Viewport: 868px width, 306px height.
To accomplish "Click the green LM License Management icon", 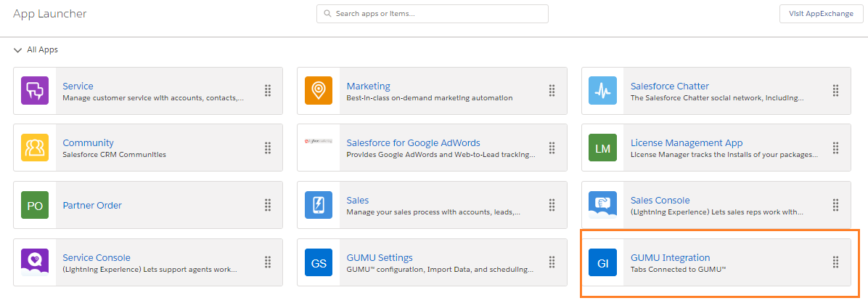I will coord(602,148).
